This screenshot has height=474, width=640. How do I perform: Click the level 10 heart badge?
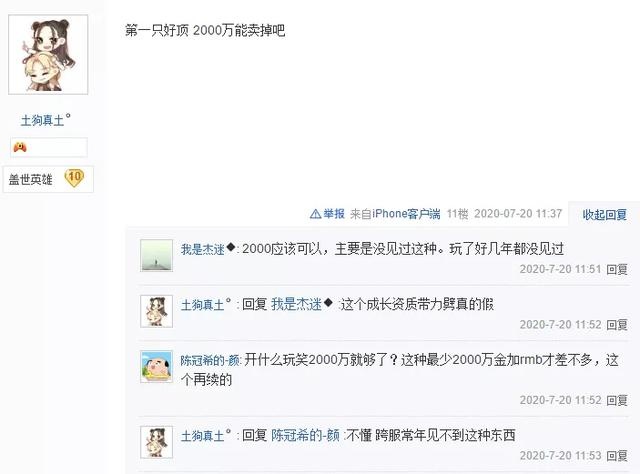tap(74, 178)
